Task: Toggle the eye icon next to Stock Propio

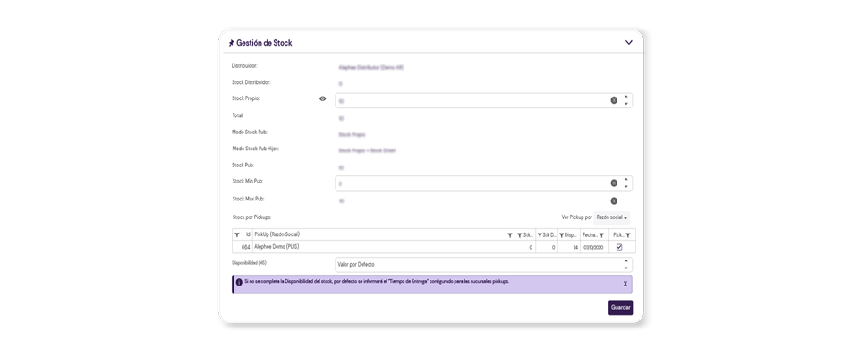Action: tap(323, 99)
